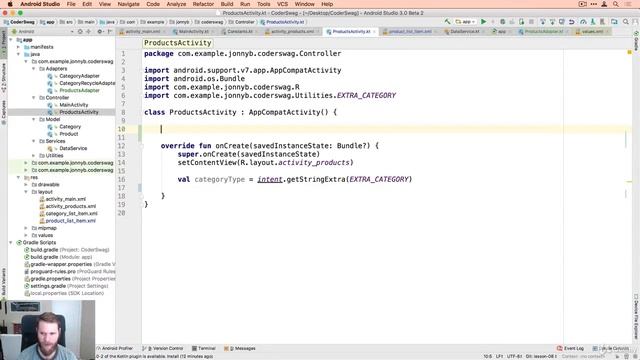Click the Spotlight search icon in menu bar
Screen dimensions: 640x360
click(616, 4)
